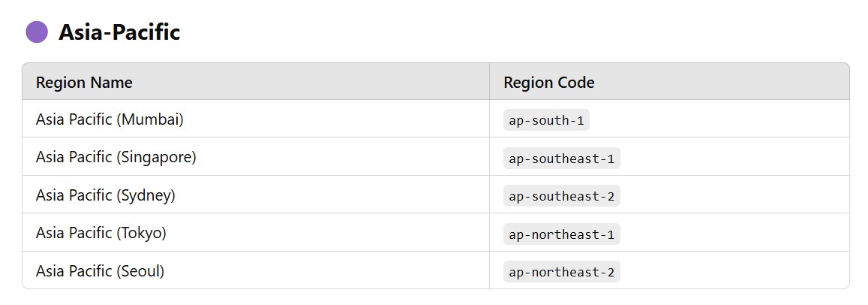Image resolution: width=868 pixels, height=305 pixels.
Task: Click the ap-southeast-2 region code
Action: [561, 196]
